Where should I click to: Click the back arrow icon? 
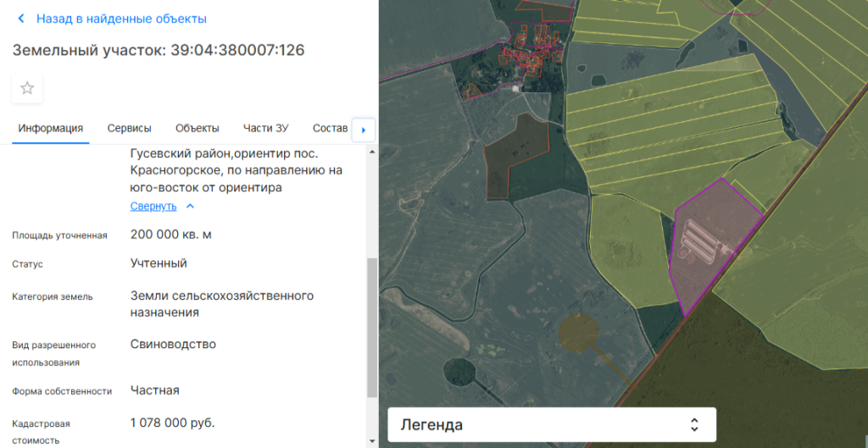pyautogui.click(x=21, y=19)
